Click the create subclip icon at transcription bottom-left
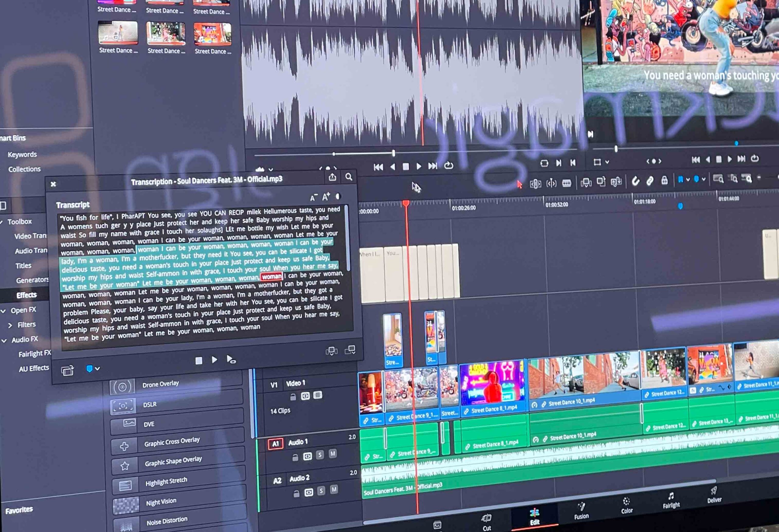 click(67, 370)
